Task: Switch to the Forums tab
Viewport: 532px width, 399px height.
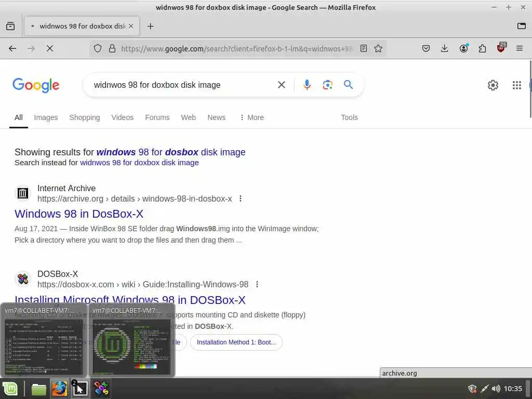Action: (x=157, y=117)
